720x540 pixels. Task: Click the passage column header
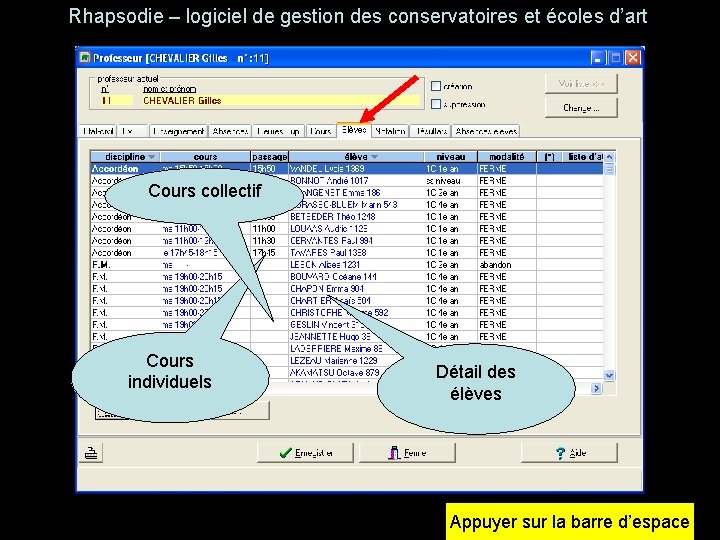click(x=270, y=157)
